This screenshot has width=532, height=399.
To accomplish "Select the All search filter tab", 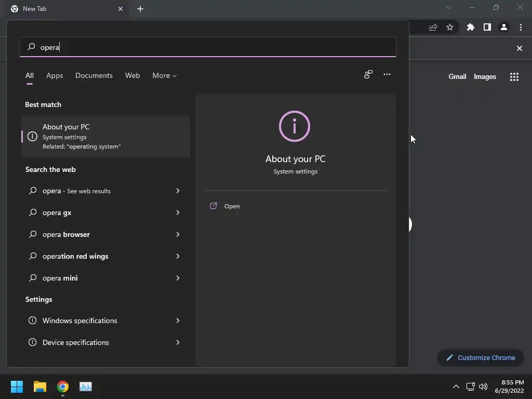I will point(30,76).
